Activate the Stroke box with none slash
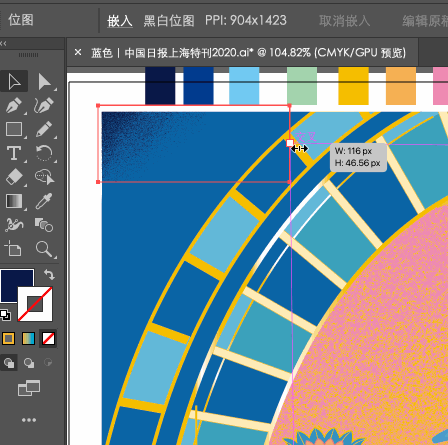 coord(35,304)
